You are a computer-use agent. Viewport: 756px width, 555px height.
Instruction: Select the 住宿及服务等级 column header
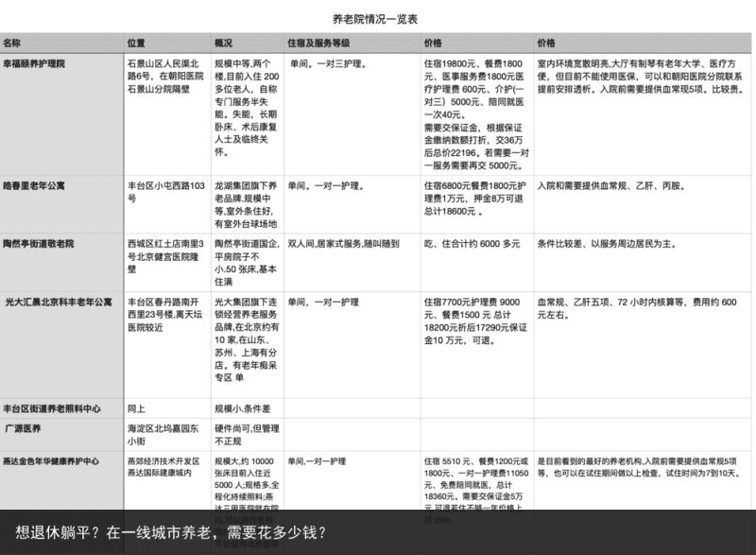318,43
